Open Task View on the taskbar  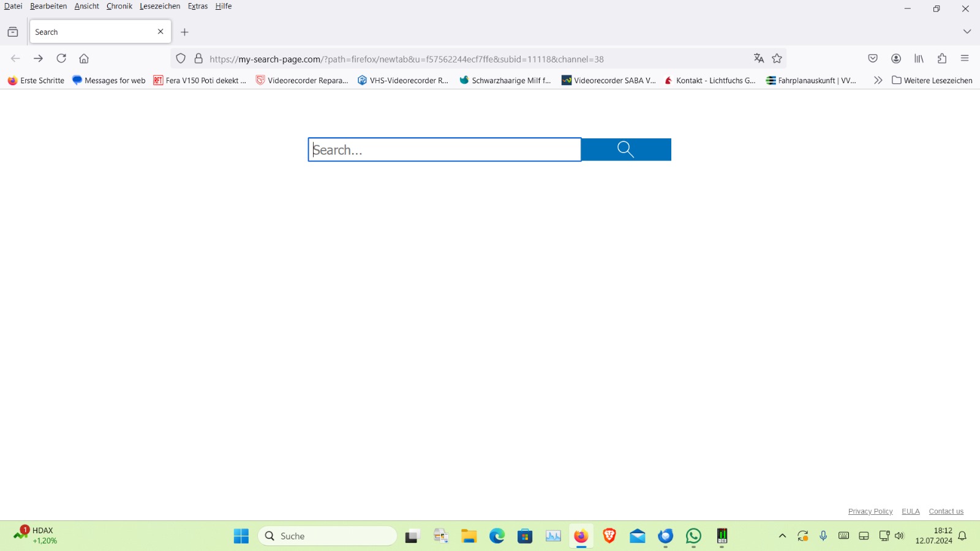[x=412, y=536]
